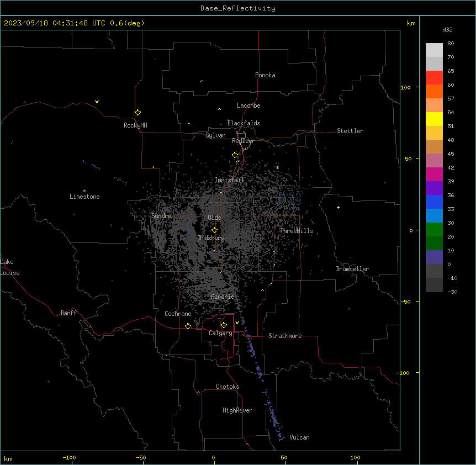The width and height of the screenshot is (476, 465).
Task: Click the asterisk marker above Limestone
Action: point(84,191)
